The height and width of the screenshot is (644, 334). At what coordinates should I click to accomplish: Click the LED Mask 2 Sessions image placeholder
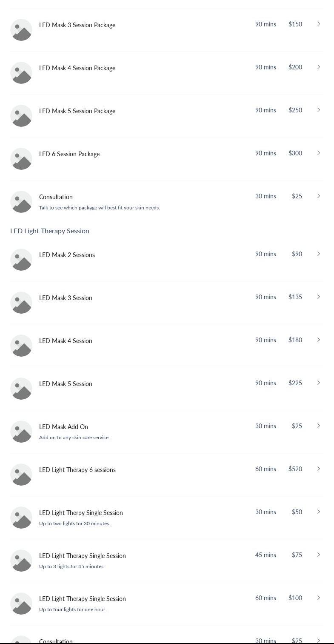coord(21,260)
